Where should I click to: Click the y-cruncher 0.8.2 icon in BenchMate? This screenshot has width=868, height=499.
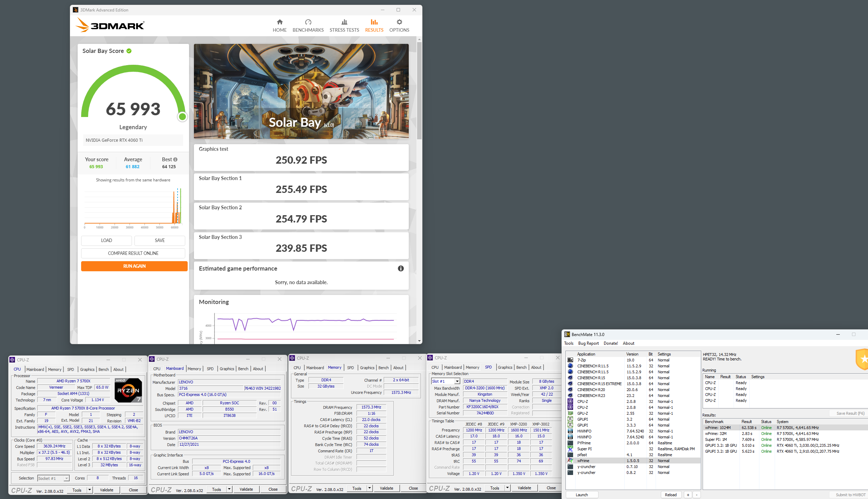(570, 473)
